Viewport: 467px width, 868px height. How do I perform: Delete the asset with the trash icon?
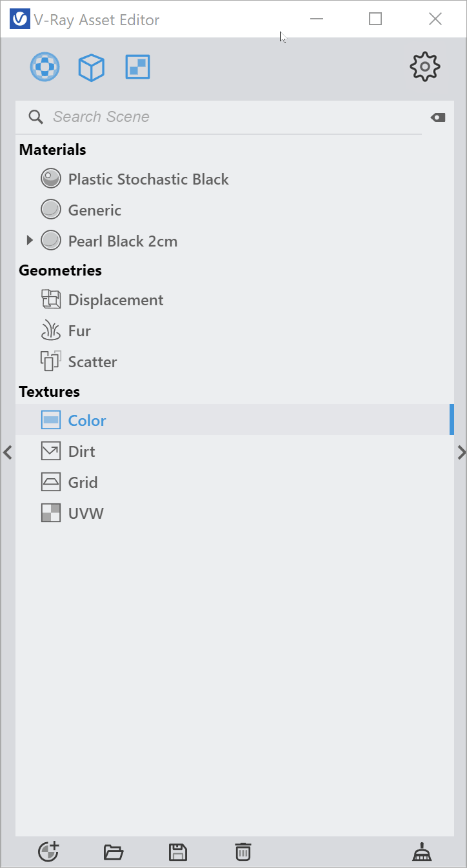point(243,852)
